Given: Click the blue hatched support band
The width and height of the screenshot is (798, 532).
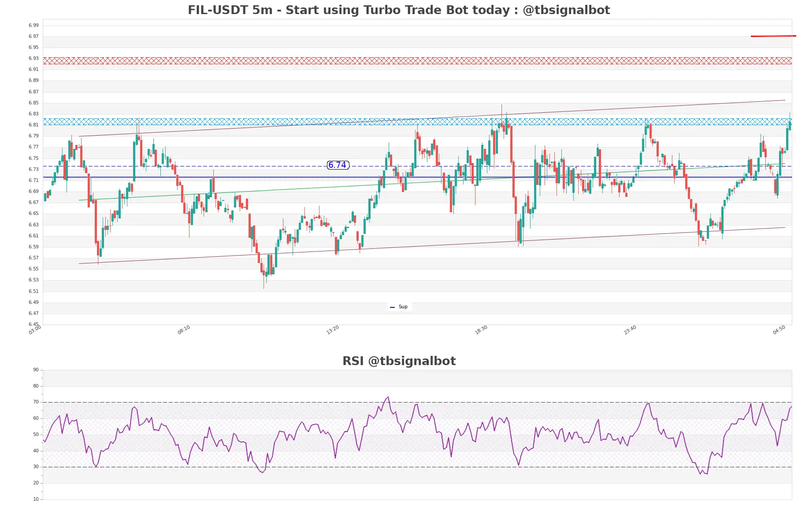Looking at the screenshot, I should pyautogui.click(x=417, y=122).
